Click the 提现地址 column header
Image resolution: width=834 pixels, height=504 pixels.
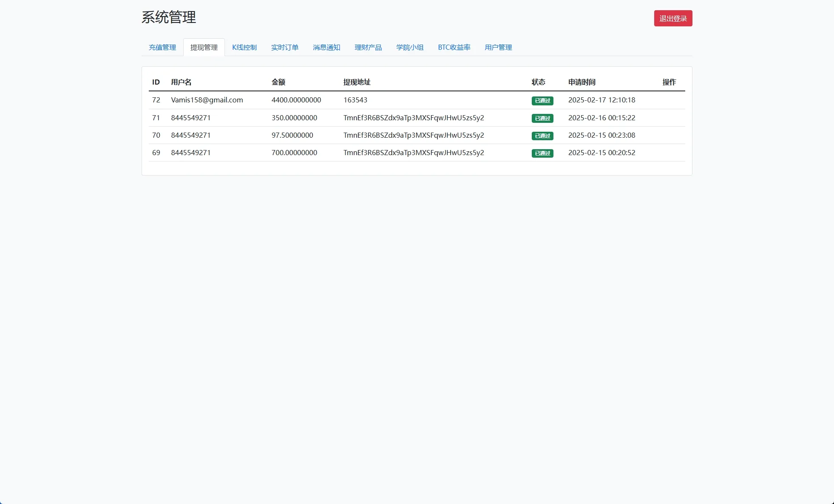point(357,82)
